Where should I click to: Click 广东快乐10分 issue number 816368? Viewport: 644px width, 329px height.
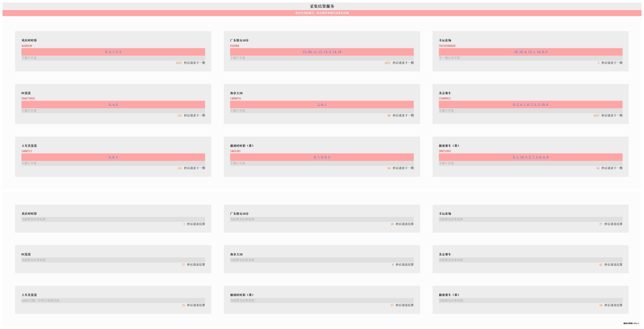coord(234,46)
